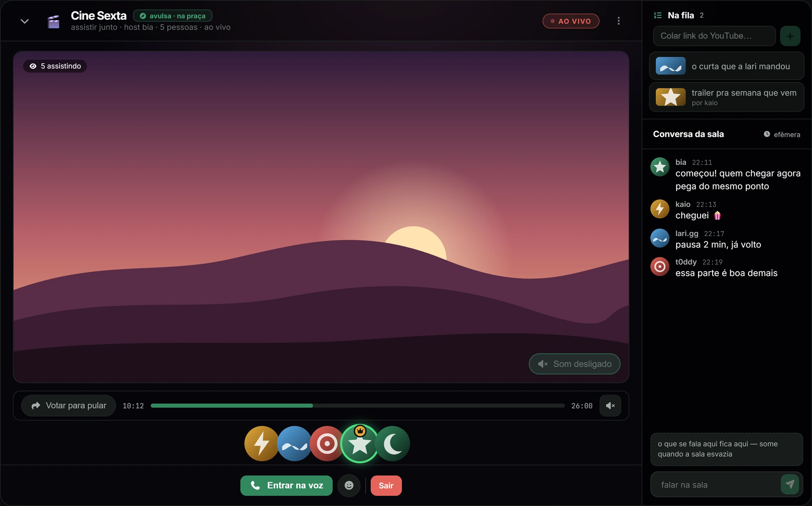Click the ephemeral chat notice box
812x506 pixels.
coord(726,449)
